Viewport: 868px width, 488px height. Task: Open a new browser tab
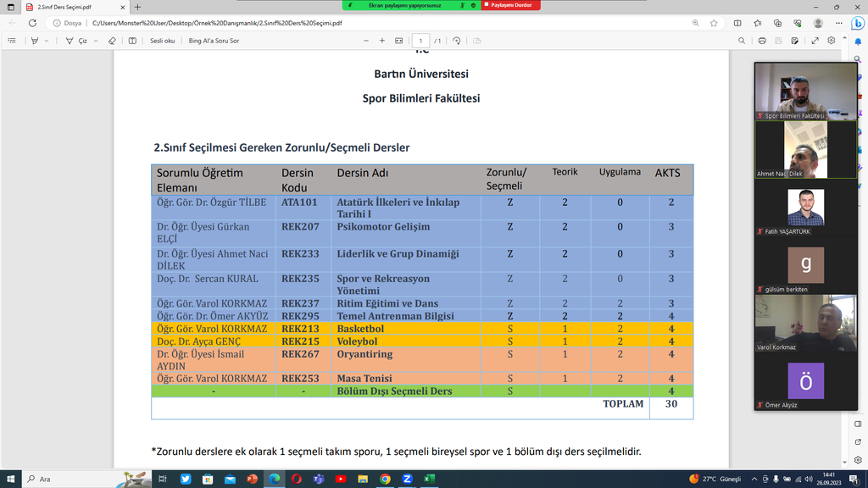click(137, 7)
